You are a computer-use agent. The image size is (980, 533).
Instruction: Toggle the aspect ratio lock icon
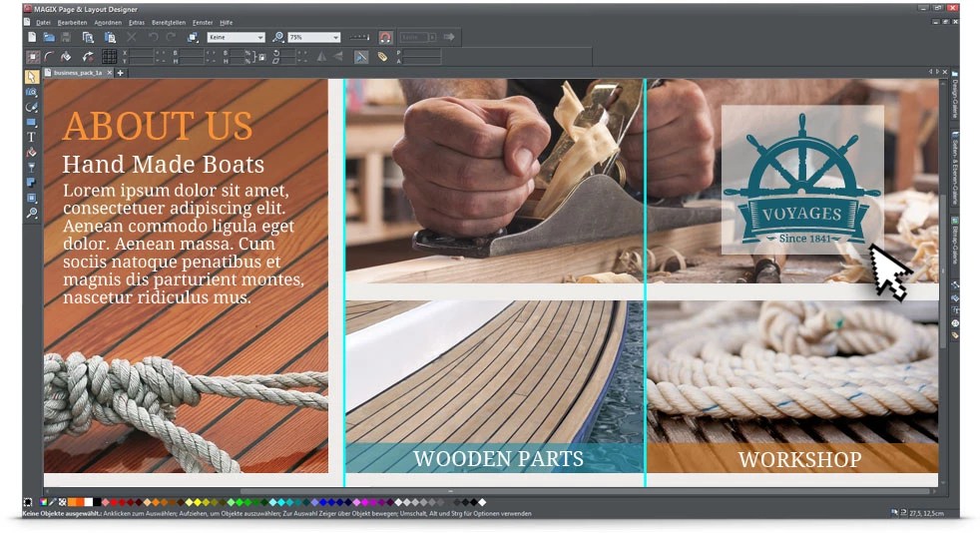(x=261, y=58)
